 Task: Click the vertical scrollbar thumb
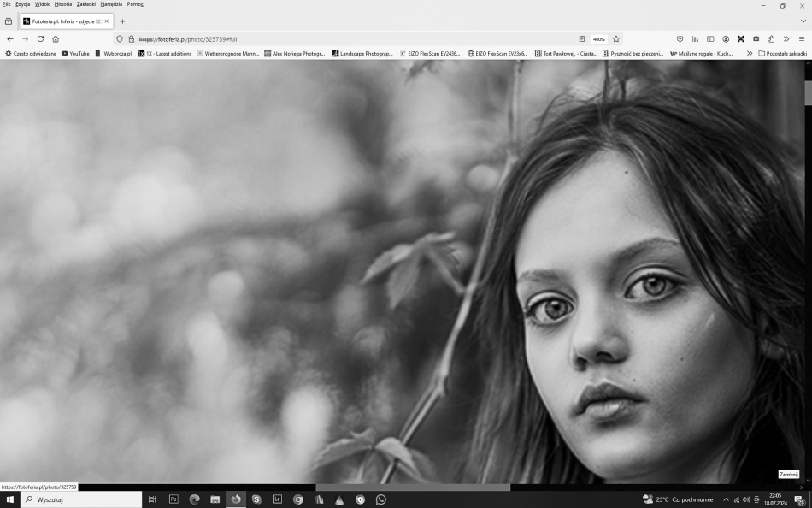808,93
